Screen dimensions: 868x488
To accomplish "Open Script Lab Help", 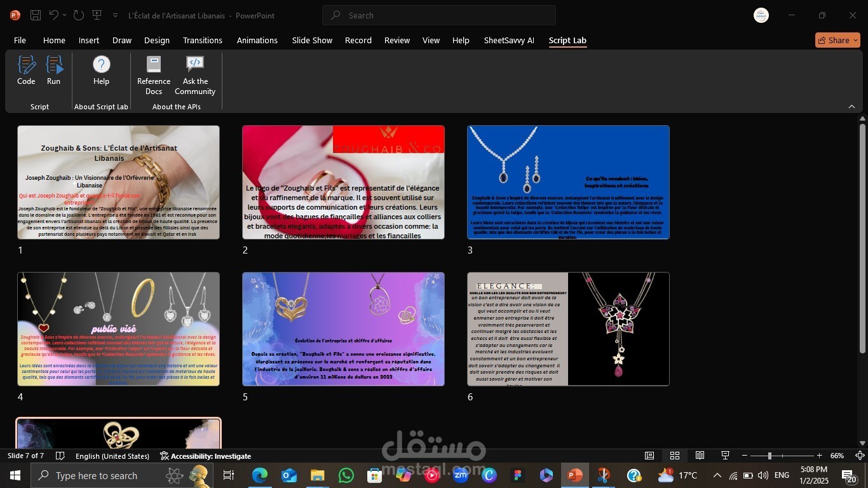I will coord(101,70).
